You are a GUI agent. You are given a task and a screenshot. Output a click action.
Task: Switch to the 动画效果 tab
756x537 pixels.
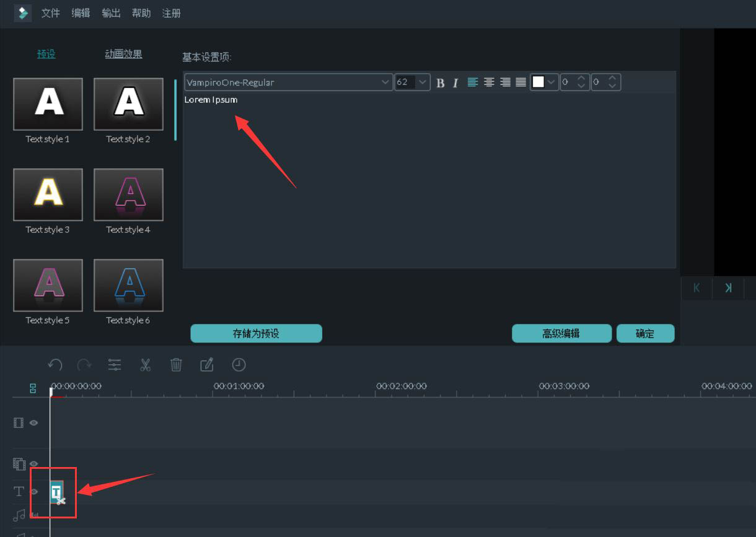[124, 54]
